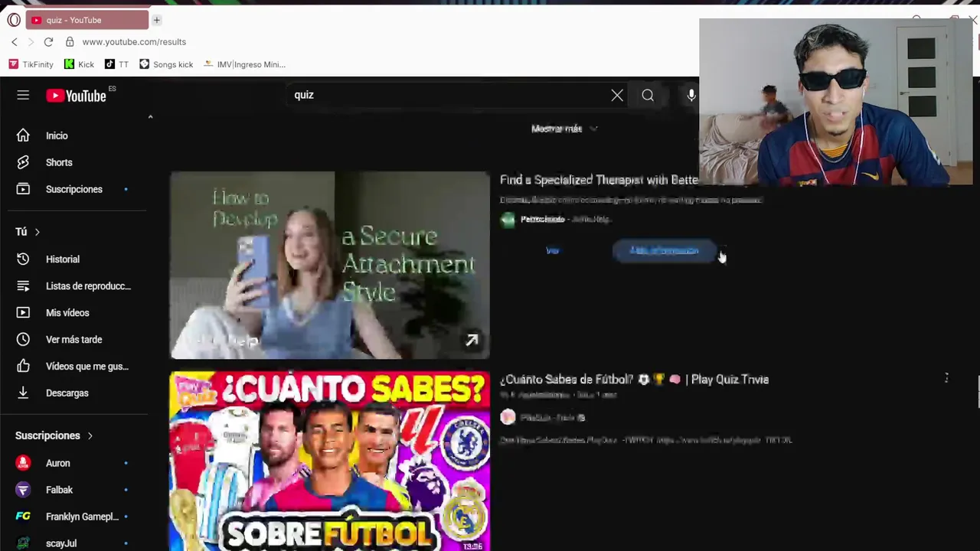
Task: Open Descargas download icon
Action: coord(23,393)
